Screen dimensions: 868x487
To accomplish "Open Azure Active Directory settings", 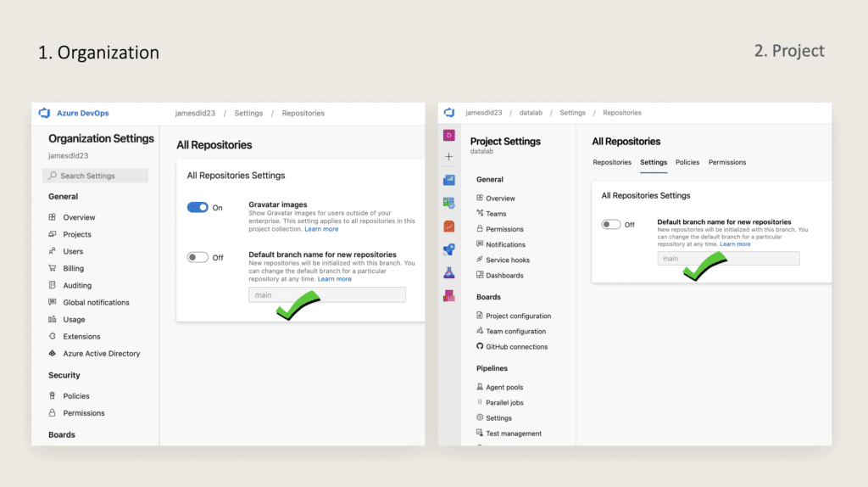I will (x=101, y=354).
